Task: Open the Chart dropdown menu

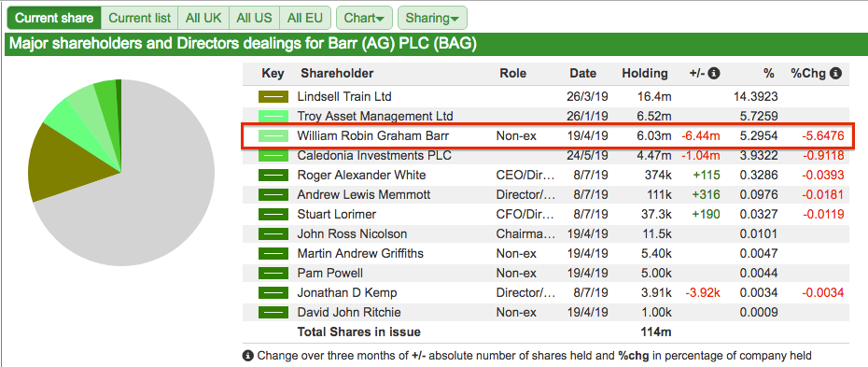Action: (x=364, y=18)
